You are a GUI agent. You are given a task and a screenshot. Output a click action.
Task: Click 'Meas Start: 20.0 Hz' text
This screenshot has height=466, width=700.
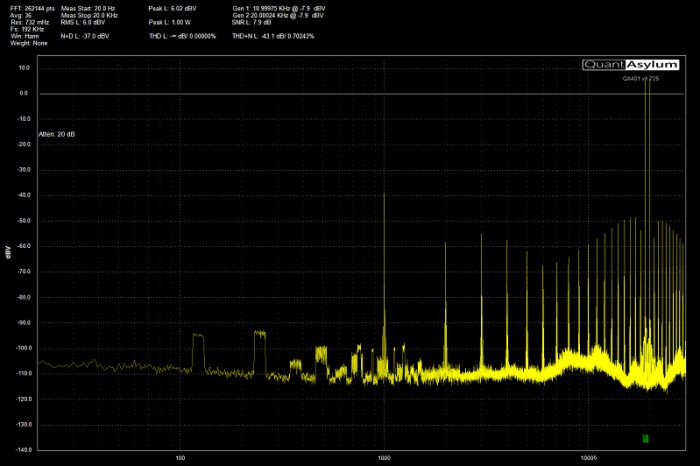[88, 8]
